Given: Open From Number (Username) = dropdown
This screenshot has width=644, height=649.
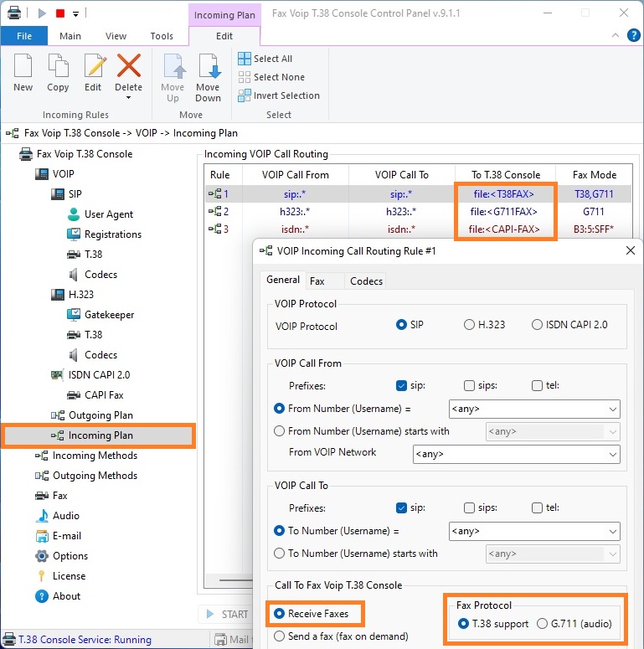Looking at the screenshot, I should pos(612,409).
